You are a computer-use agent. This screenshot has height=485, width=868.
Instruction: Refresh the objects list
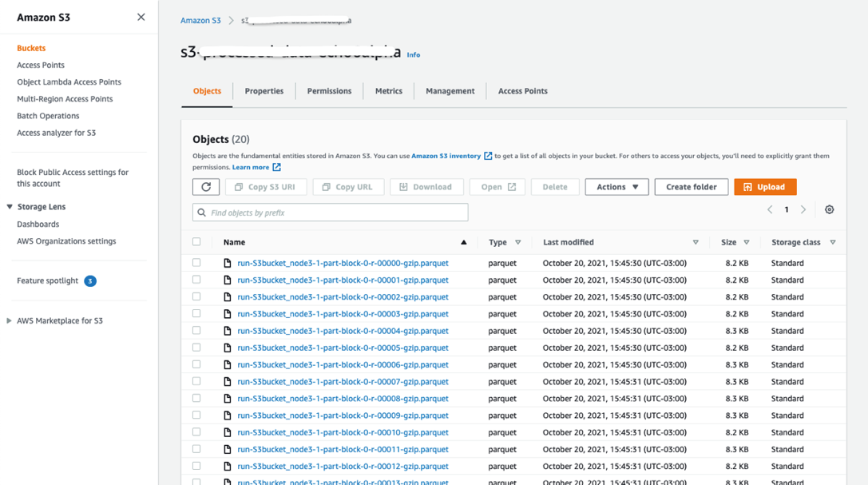click(206, 187)
